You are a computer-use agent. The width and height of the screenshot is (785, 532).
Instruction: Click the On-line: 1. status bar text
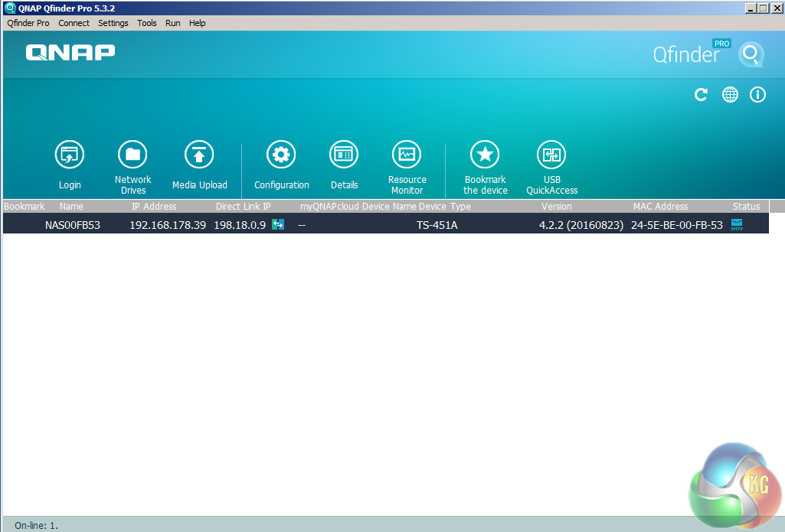click(37, 526)
